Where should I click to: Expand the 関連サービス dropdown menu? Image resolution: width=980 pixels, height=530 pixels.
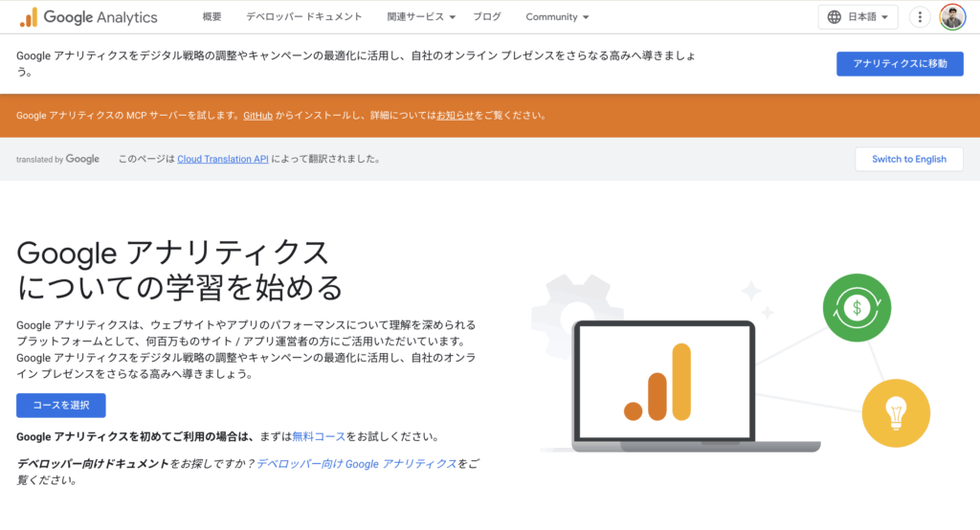coord(422,17)
